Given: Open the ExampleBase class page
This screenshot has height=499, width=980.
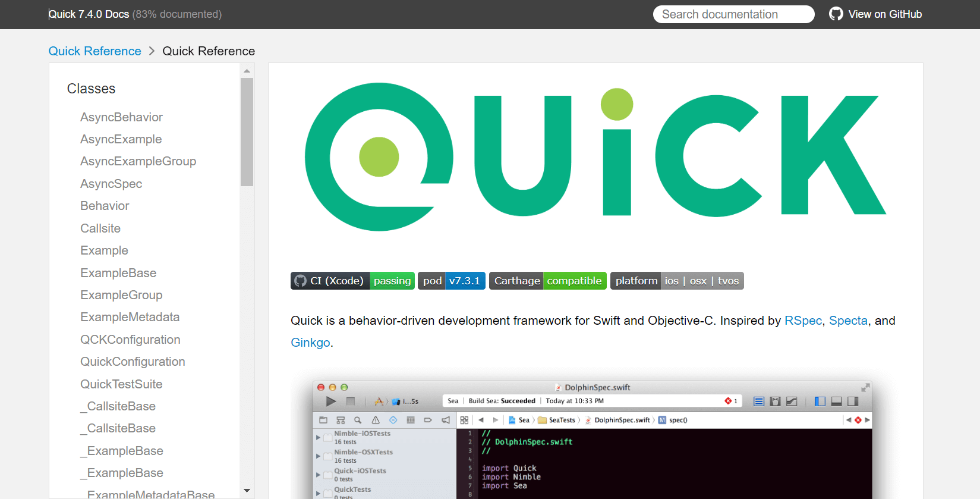Looking at the screenshot, I should [x=118, y=273].
